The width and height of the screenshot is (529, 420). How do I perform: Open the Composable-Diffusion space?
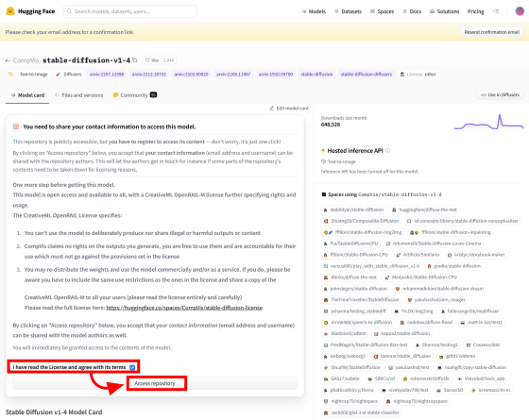pos(361,221)
